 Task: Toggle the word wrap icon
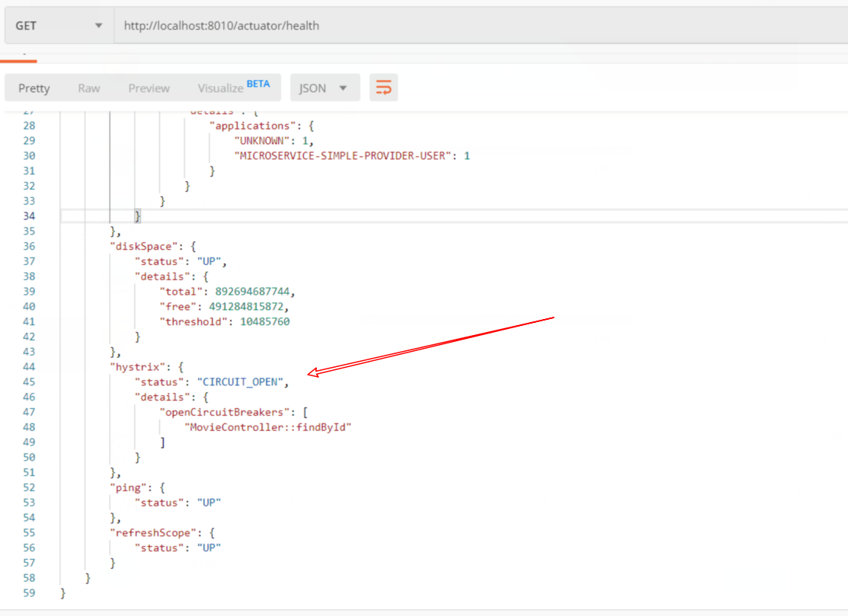[383, 88]
